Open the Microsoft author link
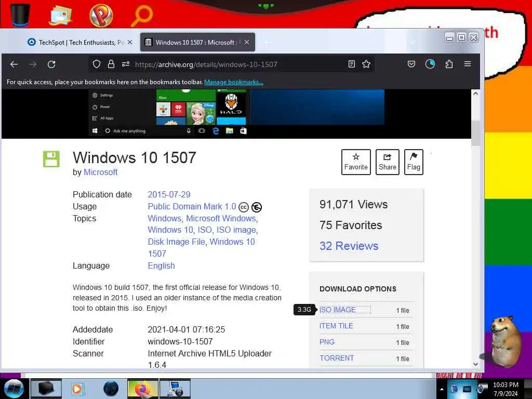Screen dimensions: 532x399 pos(100,172)
